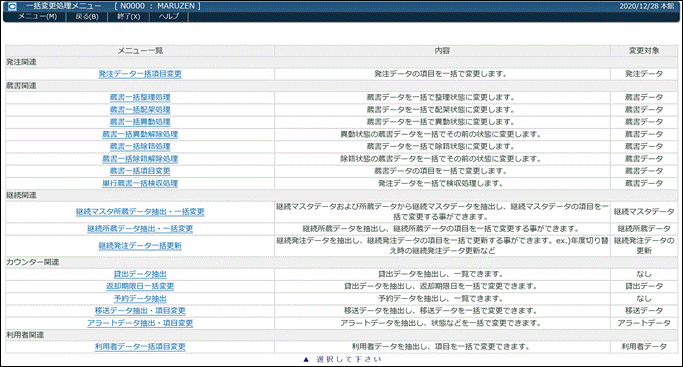Open 継続マスタ所蔵データ抽出・一括変更 link
Screen dimensions: 683x367
(140, 212)
